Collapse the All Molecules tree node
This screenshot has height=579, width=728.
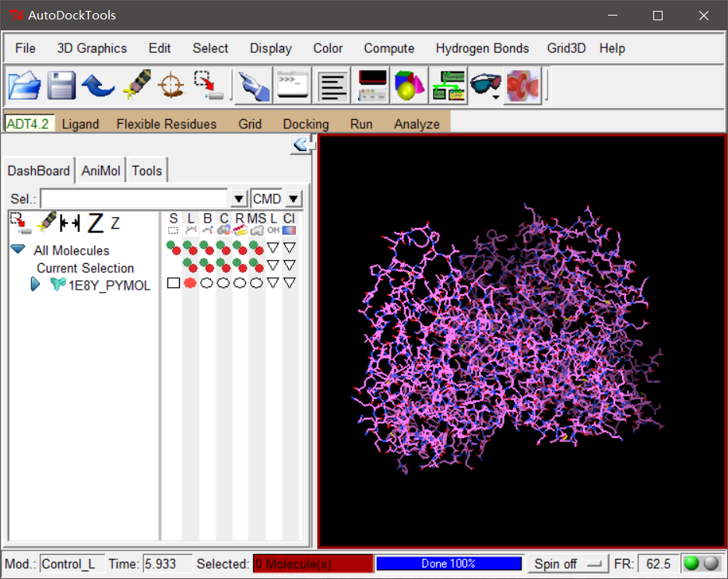[x=18, y=249]
